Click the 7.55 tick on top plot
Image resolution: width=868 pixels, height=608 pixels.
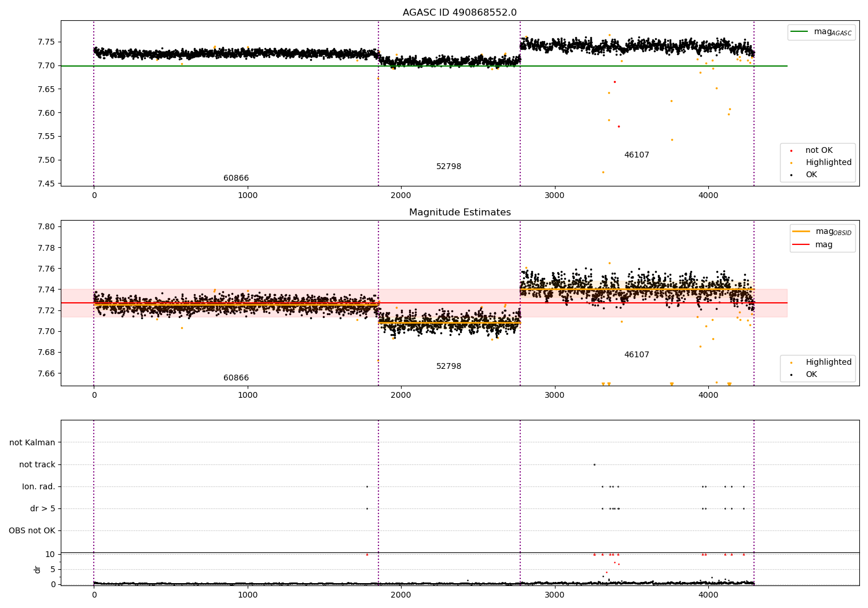[46, 137]
